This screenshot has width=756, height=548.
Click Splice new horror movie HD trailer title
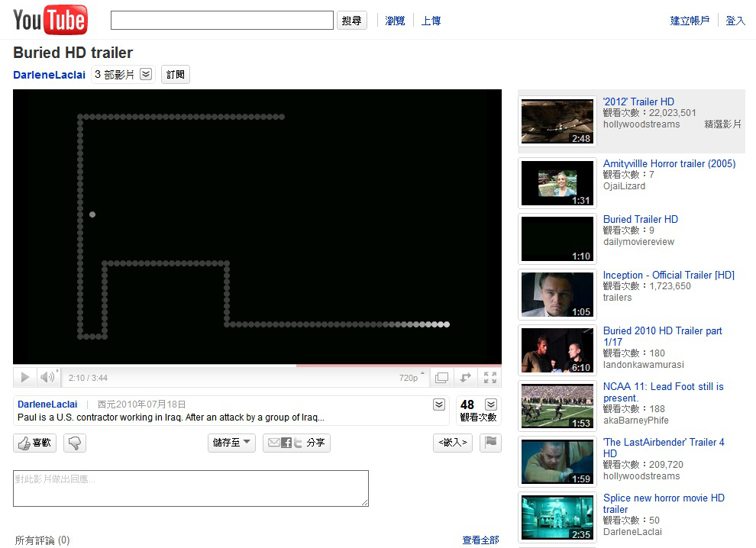click(664, 503)
